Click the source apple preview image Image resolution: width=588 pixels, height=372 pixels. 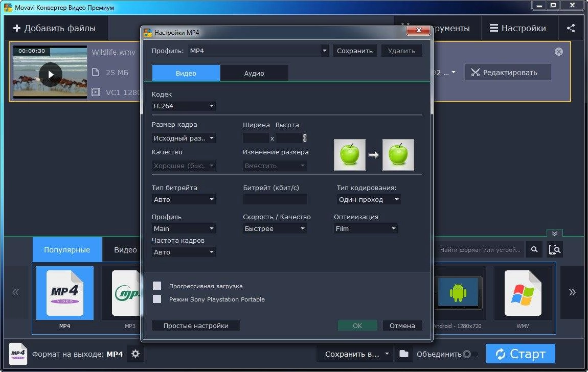click(x=350, y=155)
